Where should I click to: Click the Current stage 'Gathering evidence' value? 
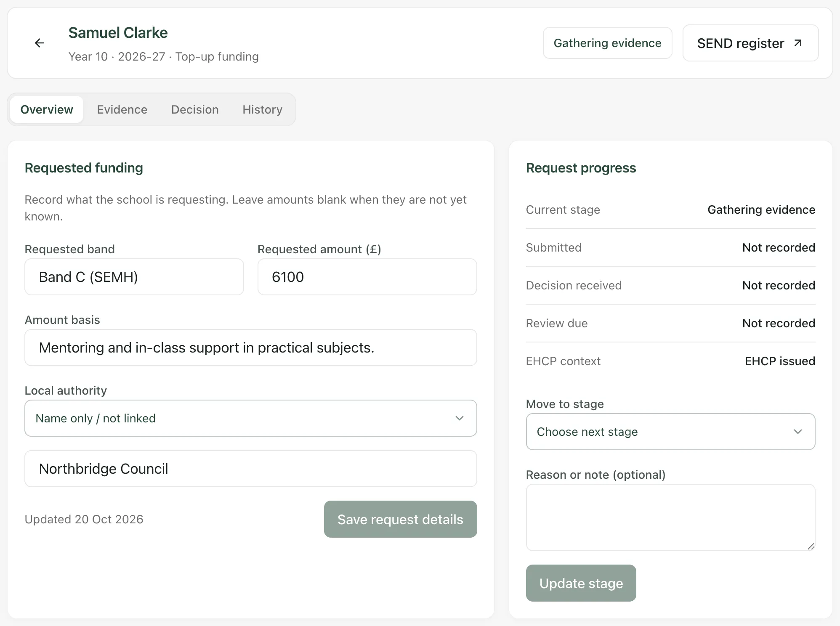point(761,210)
